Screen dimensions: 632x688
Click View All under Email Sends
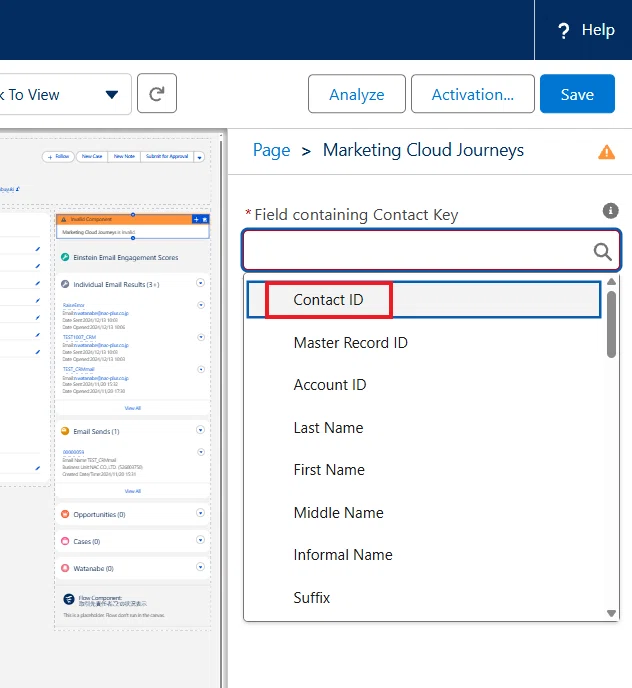(x=133, y=491)
